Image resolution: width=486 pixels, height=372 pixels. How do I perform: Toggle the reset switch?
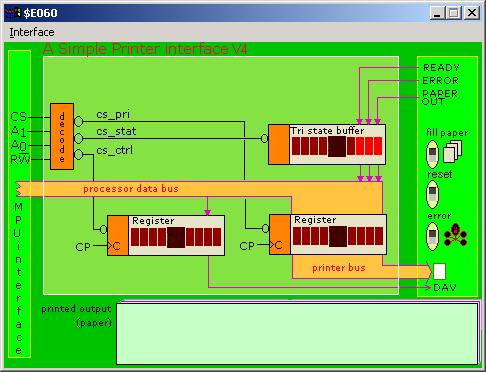pos(432,194)
